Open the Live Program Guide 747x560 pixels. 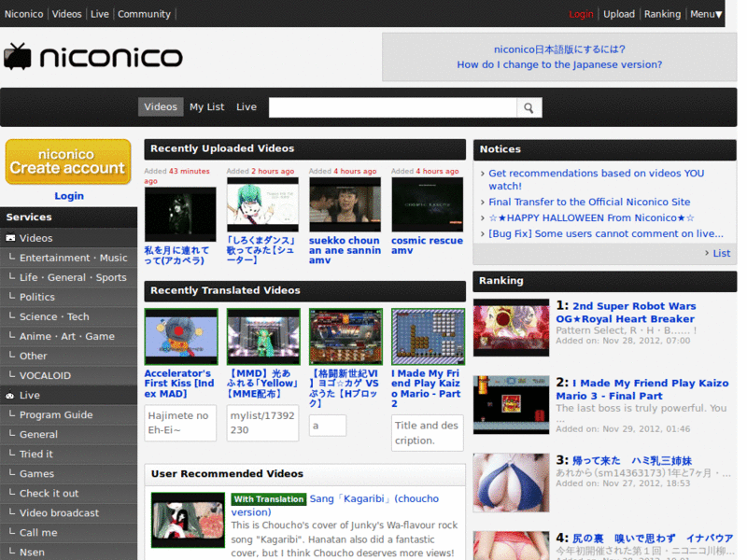point(68,414)
